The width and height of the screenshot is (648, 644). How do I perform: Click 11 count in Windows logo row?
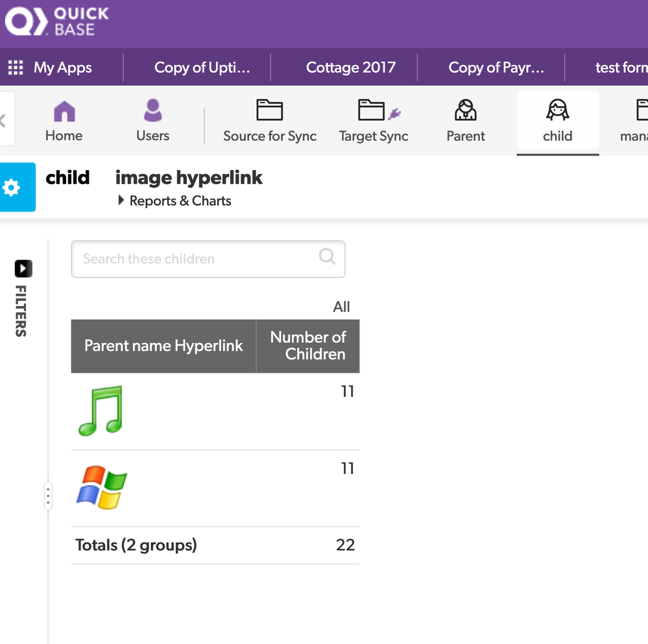(348, 468)
